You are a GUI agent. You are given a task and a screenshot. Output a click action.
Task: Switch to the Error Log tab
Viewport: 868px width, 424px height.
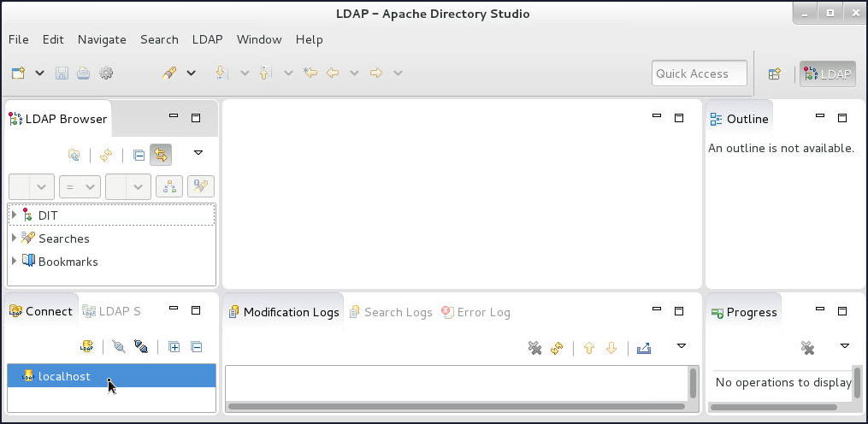pos(475,312)
